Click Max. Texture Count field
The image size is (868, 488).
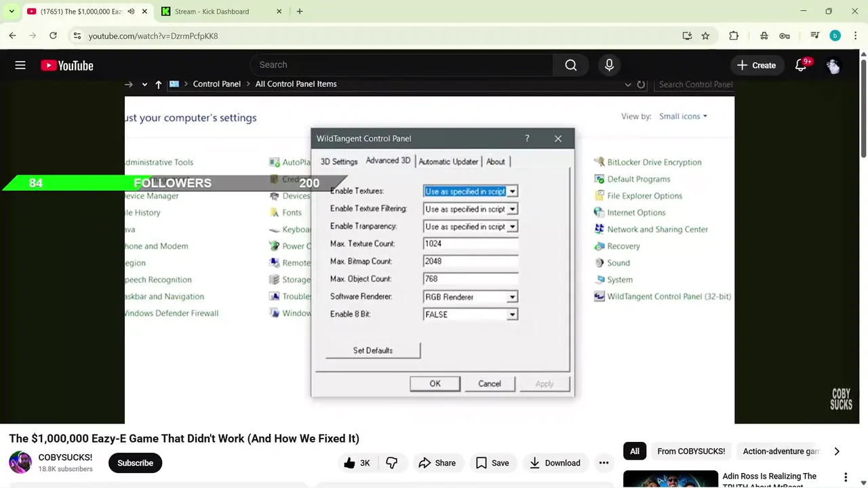click(471, 244)
